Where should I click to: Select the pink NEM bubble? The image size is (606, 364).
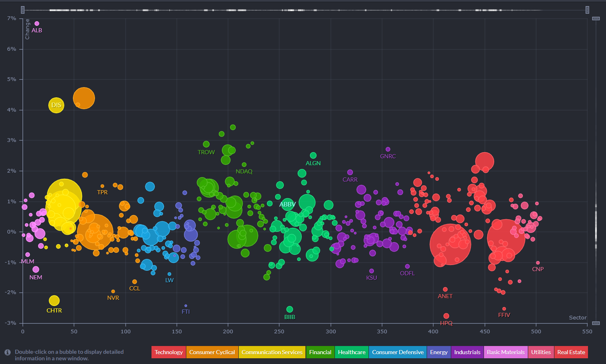click(36, 270)
